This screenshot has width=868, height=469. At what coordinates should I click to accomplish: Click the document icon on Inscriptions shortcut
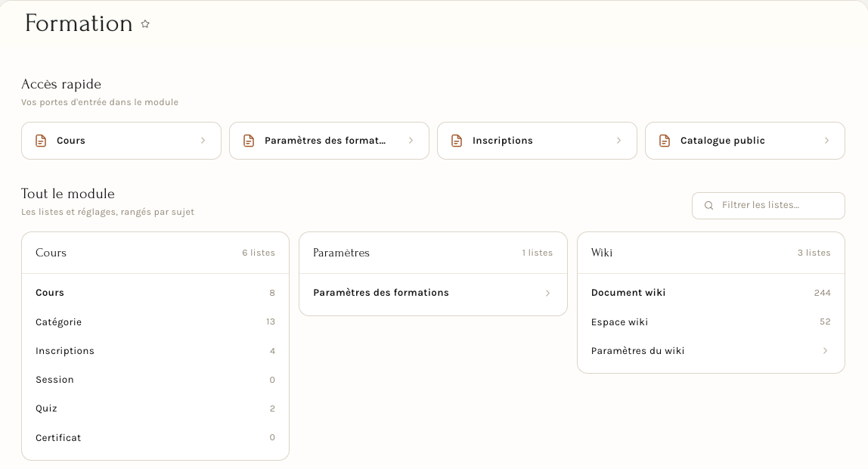[457, 141]
